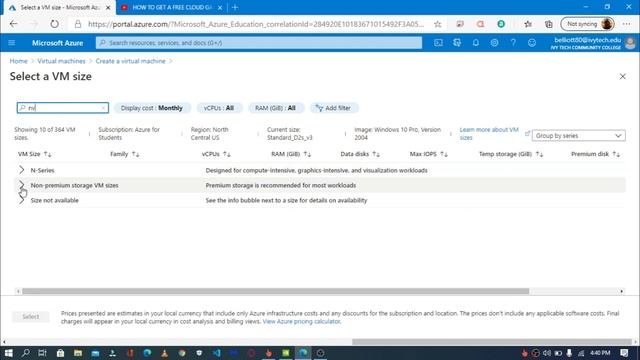Image resolution: width=640 pixels, height=360 pixels.
Task: Open Windows Task View
Action: coord(42,353)
